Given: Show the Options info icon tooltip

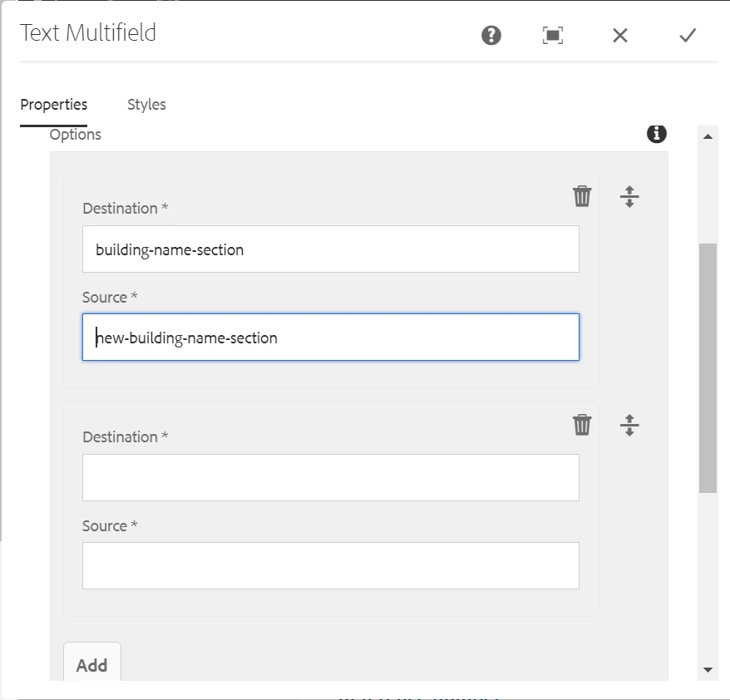Looking at the screenshot, I should [657, 134].
